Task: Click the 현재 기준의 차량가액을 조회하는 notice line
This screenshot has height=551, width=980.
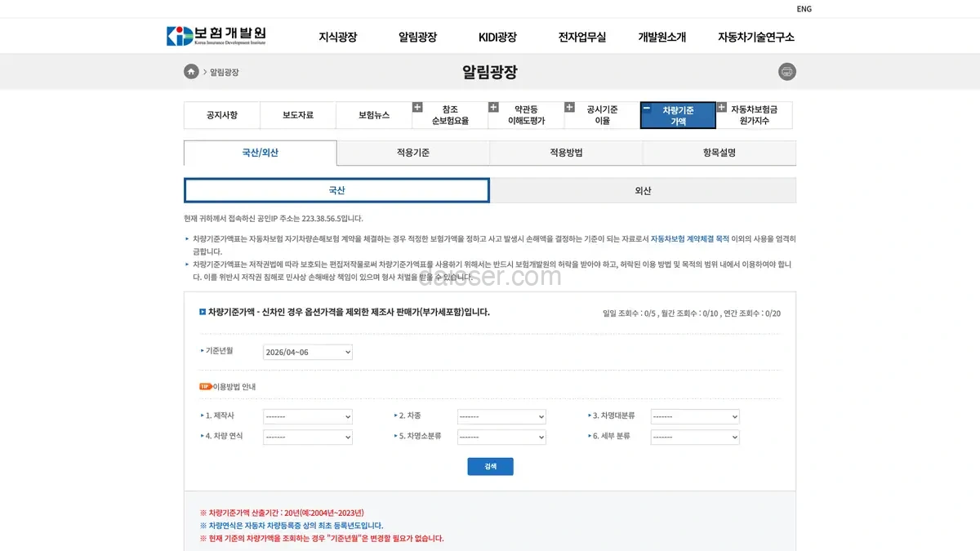Action: pos(322,539)
